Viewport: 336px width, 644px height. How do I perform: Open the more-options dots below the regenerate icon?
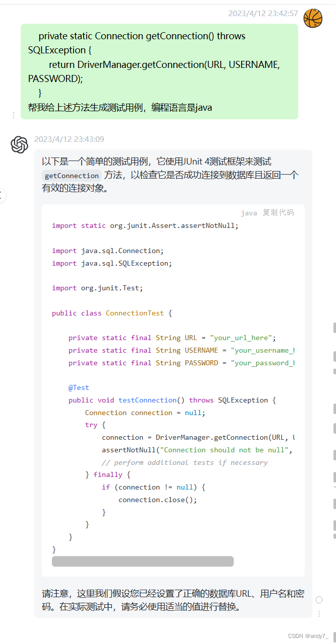click(x=319, y=613)
